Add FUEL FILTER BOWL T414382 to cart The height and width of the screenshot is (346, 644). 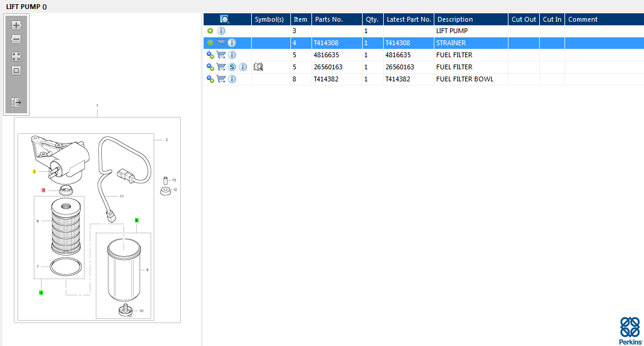point(221,79)
